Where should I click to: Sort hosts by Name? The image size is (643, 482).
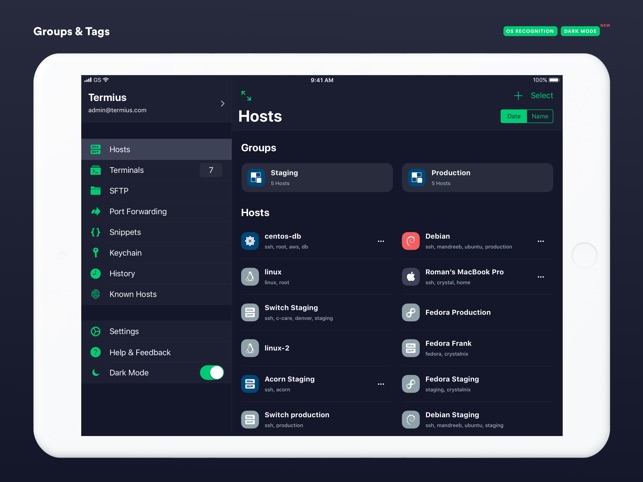click(x=540, y=117)
